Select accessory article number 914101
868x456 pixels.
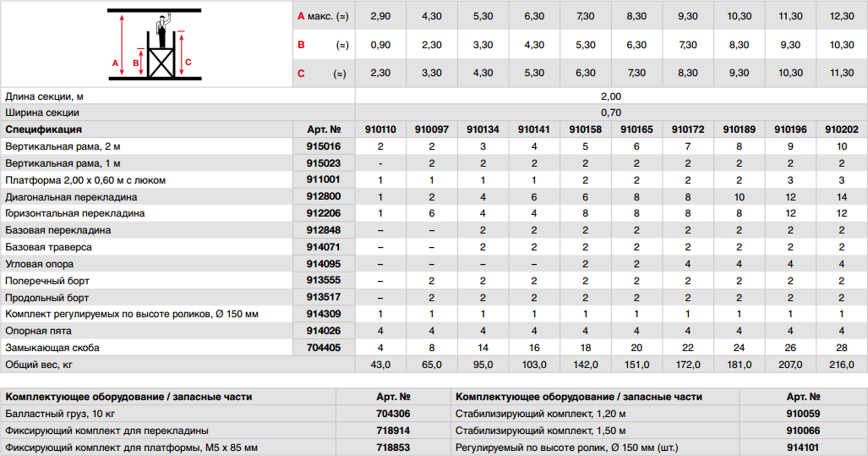(x=803, y=448)
